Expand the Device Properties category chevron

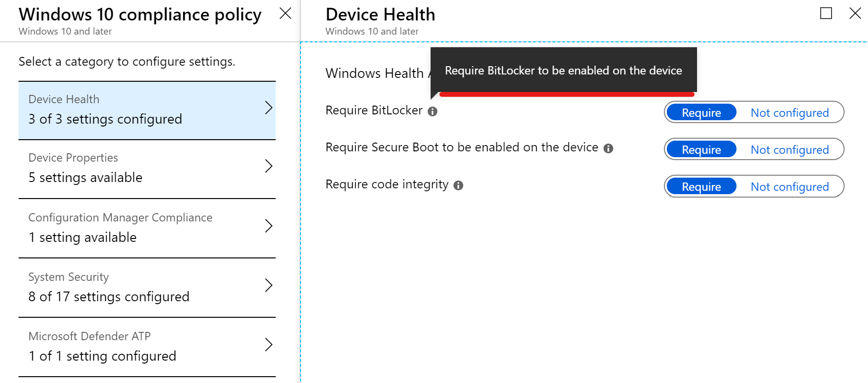[x=268, y=166]
